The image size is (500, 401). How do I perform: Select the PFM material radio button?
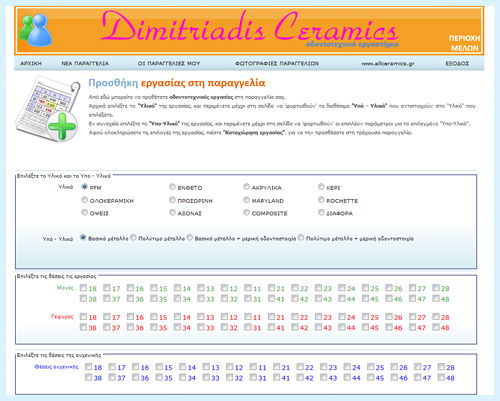pos(84,187)
